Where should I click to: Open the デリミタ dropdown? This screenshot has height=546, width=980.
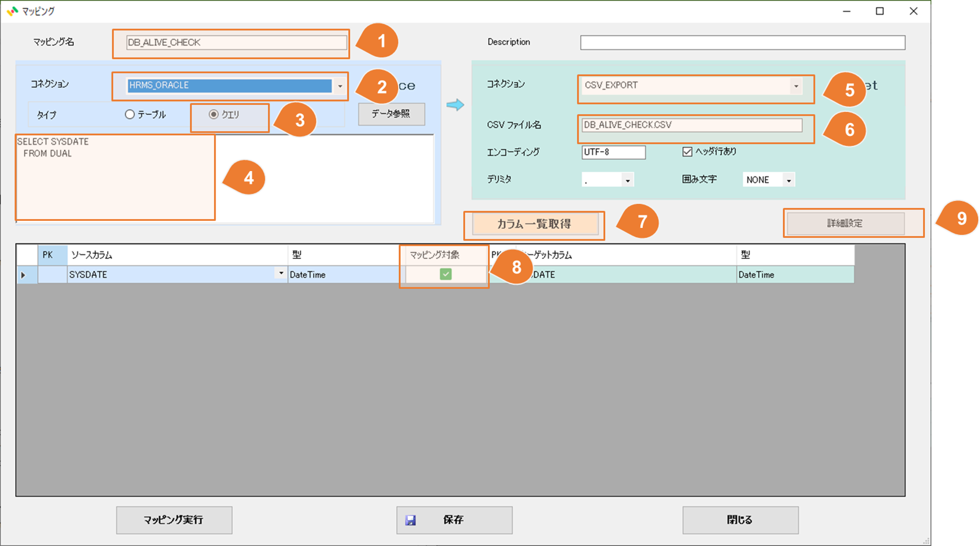[x=628, y=180]
